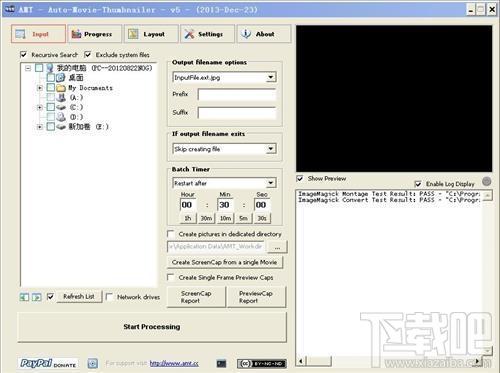Switch to the Progress tab

tap(95, 34)
